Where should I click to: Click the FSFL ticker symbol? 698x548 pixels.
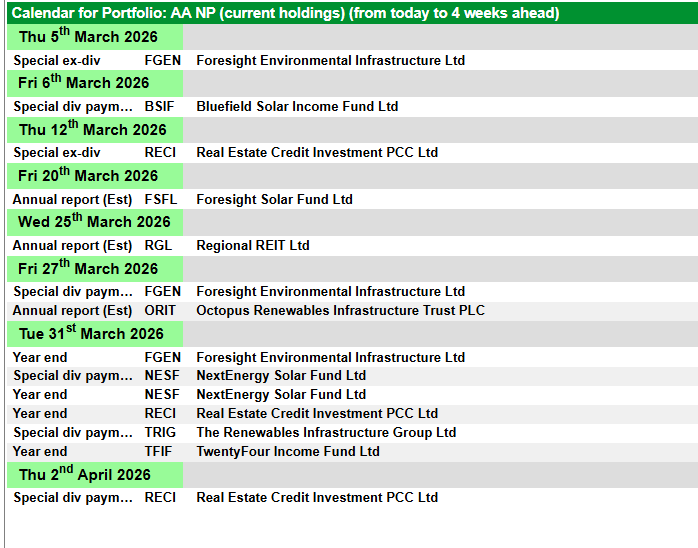click(x=161, y=200)
